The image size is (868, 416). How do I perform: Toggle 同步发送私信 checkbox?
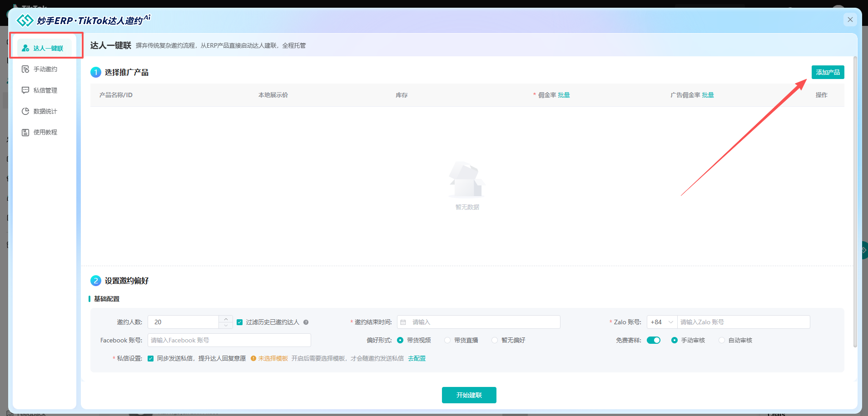pyautogui.click(x=150, y=358)
